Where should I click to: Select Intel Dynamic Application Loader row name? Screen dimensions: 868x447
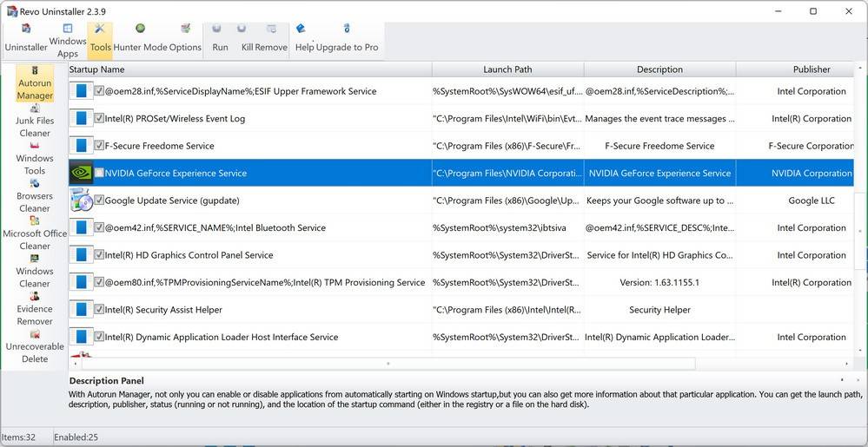point(222,337)
